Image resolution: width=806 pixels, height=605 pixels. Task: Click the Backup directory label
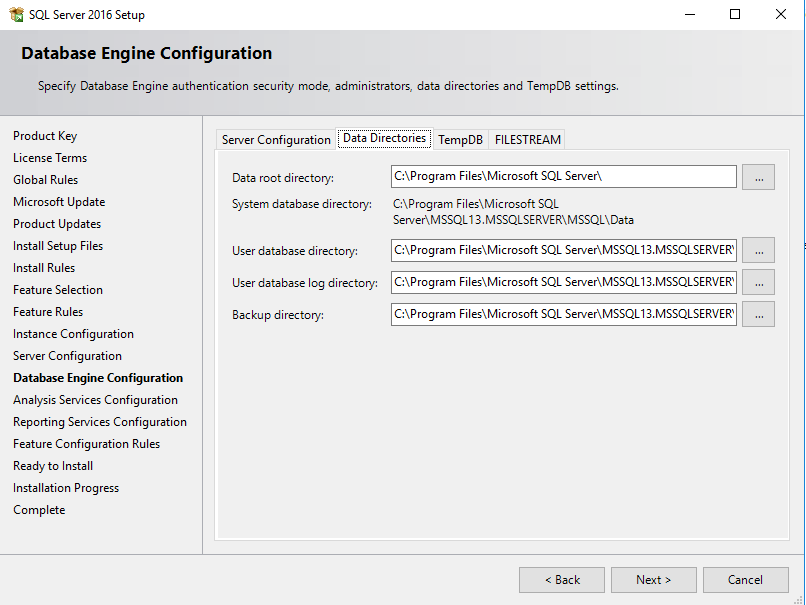(278, 315)
